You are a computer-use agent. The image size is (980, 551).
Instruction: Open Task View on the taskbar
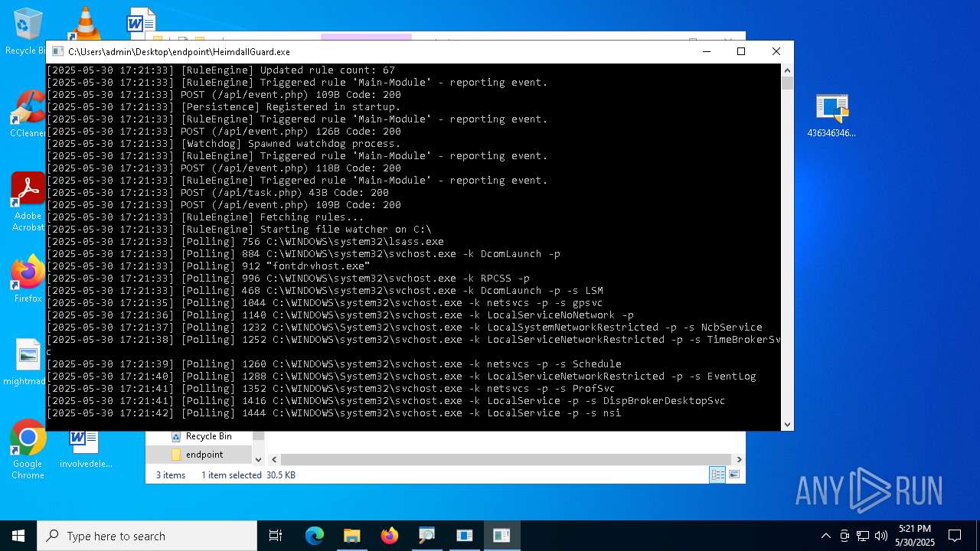click(x=276, y=536)
